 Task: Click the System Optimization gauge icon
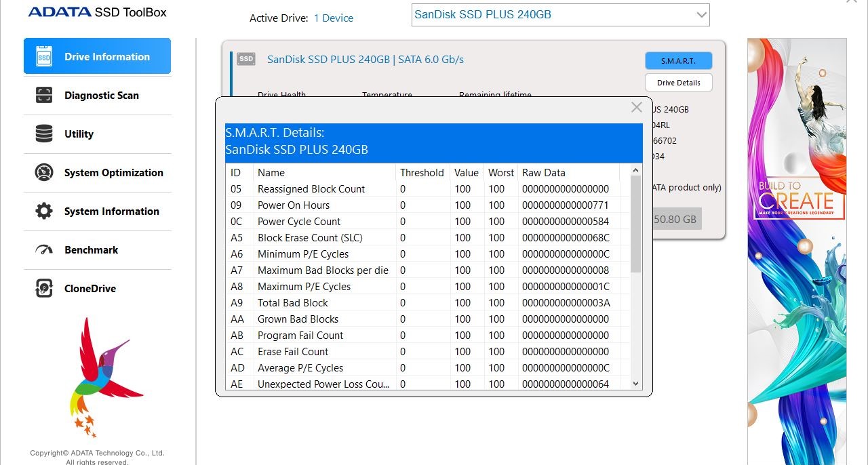[43, 173]
